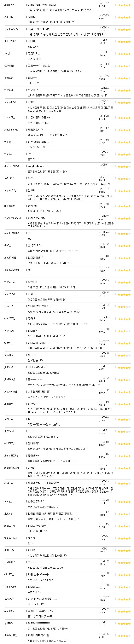134x644 pixels.
Task: Select the review title '엄니들이 좋아라'
Action: pos(37,343)
